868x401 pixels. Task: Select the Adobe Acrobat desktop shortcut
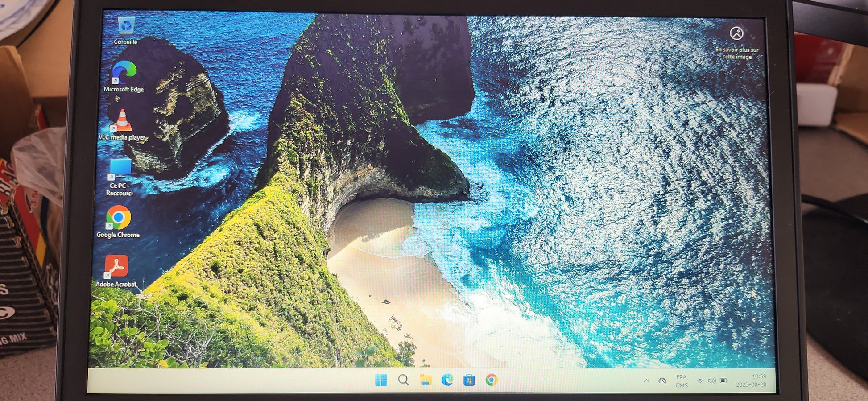point(116,267)
